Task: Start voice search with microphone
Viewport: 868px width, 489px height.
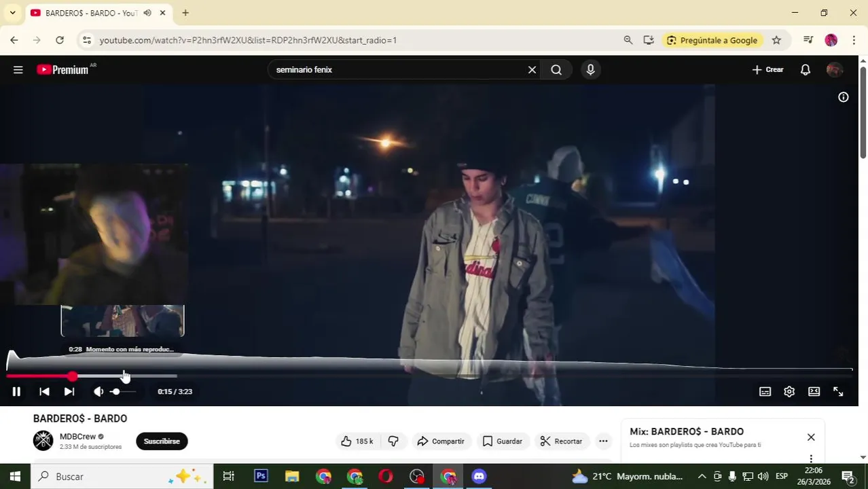Action: (590, 69)
